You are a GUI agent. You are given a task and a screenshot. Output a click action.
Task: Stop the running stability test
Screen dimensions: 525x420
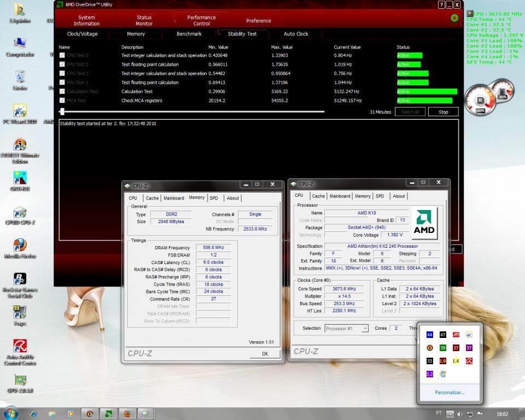[x=444, y=112]
